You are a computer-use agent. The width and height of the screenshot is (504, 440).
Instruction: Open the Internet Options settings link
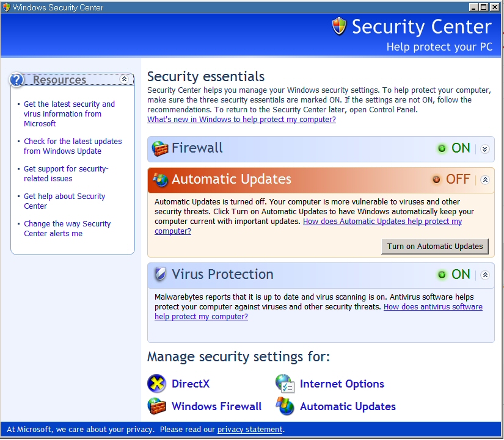[x=342, y=384]
